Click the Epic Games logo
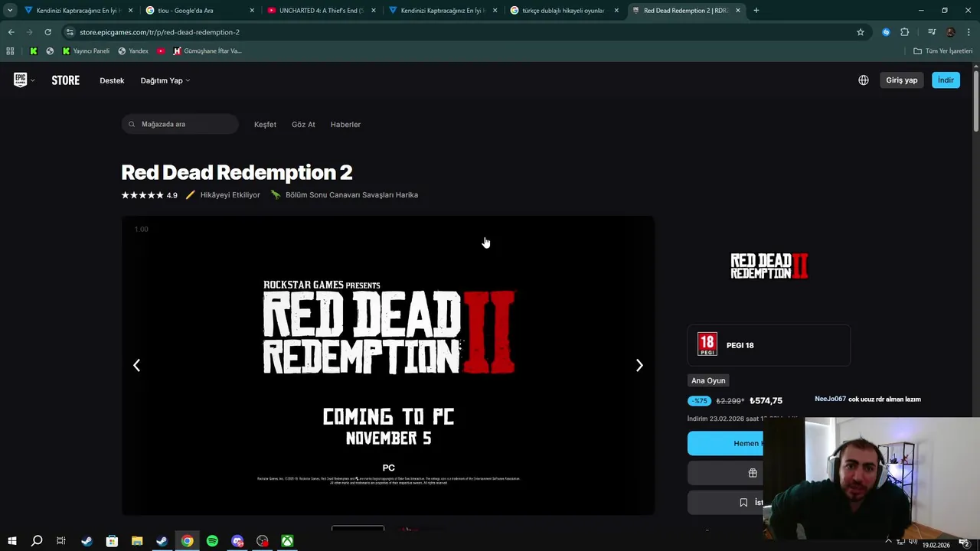 [20, 80]
